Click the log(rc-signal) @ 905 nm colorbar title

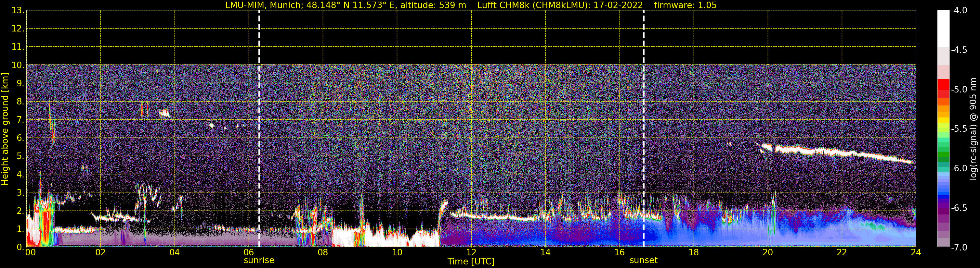[x=973, y=129]
